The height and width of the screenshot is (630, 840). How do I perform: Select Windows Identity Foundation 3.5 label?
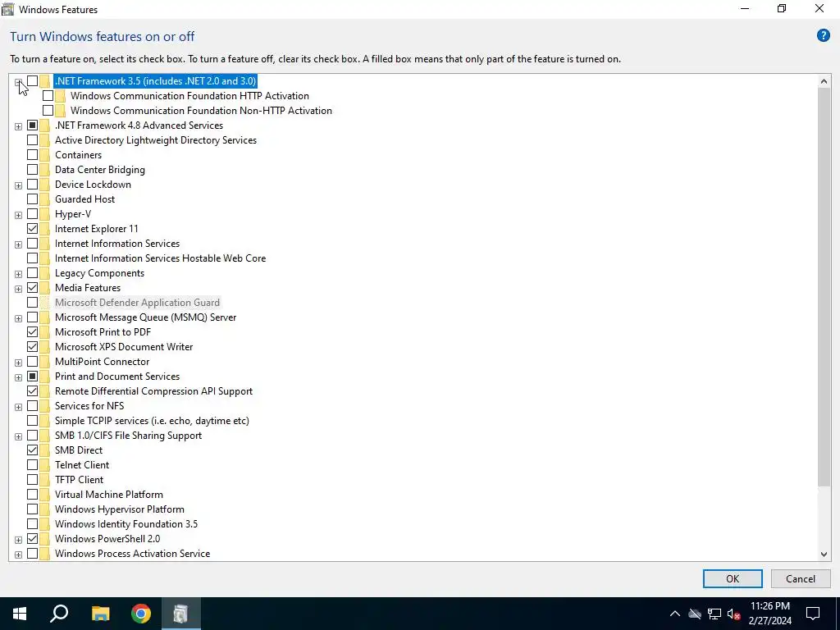pyautogui.click(x=126, y=524)
